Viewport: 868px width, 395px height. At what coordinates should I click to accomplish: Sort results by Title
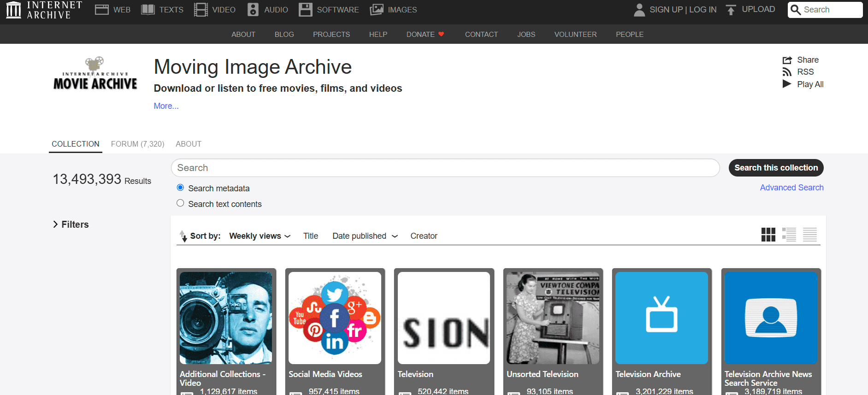(311, 236)
